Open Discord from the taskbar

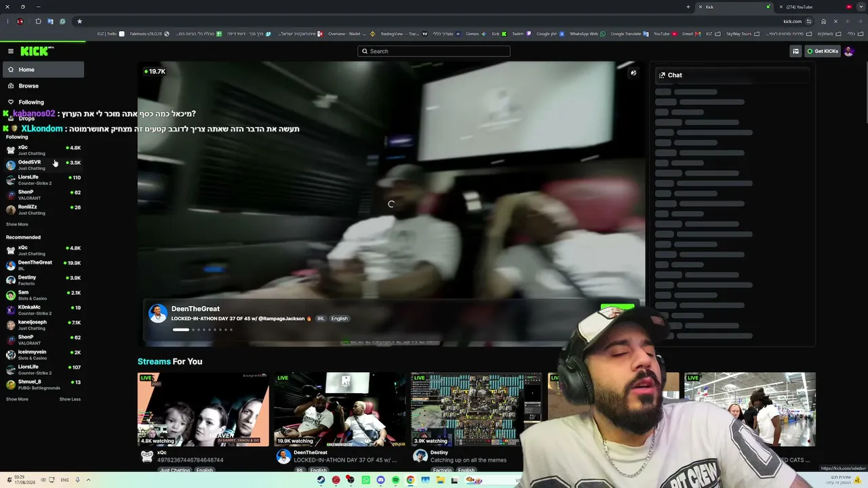[380, 480]
